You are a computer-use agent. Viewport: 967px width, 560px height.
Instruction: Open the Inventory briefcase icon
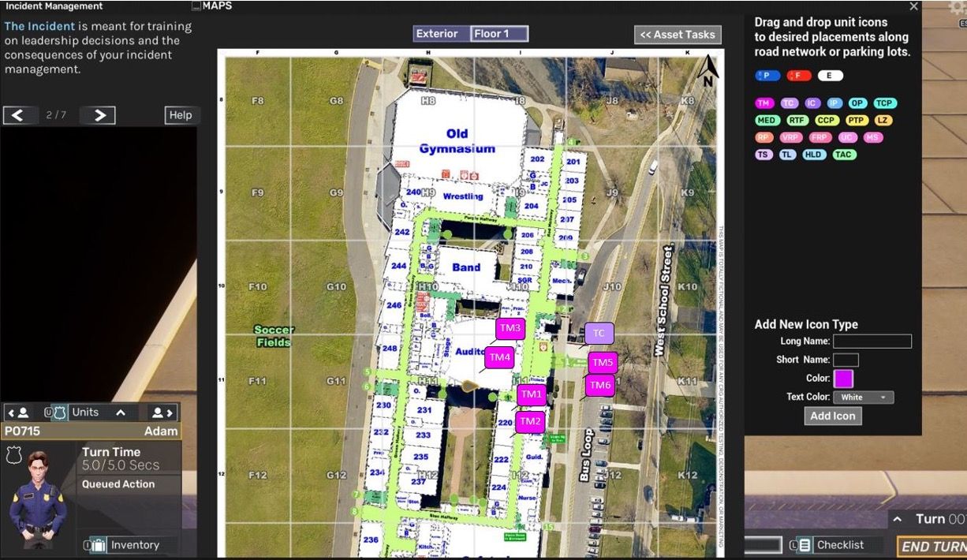click(x=98, y=545)
